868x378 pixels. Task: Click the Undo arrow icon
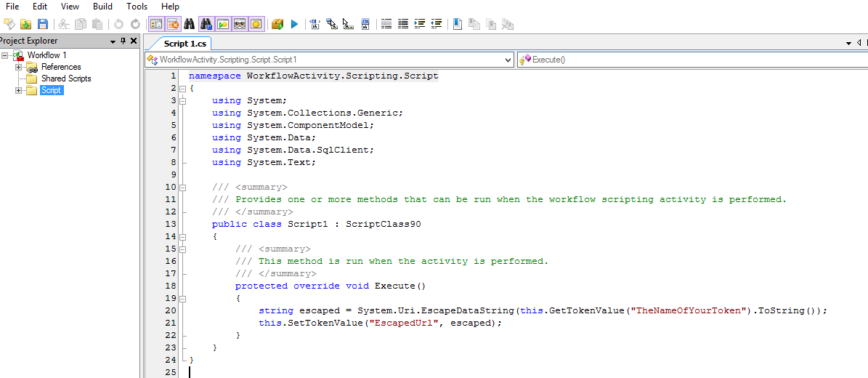click(x=118, y=24)
